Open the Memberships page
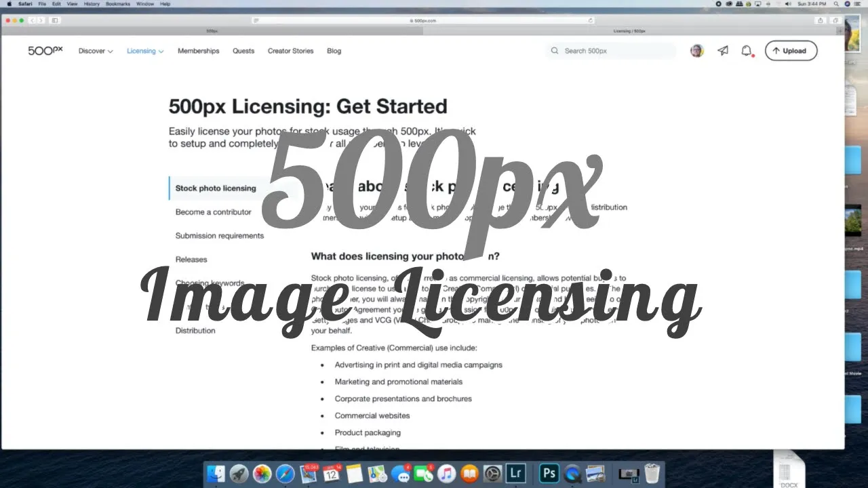The image size is (868, 488). 199,51
